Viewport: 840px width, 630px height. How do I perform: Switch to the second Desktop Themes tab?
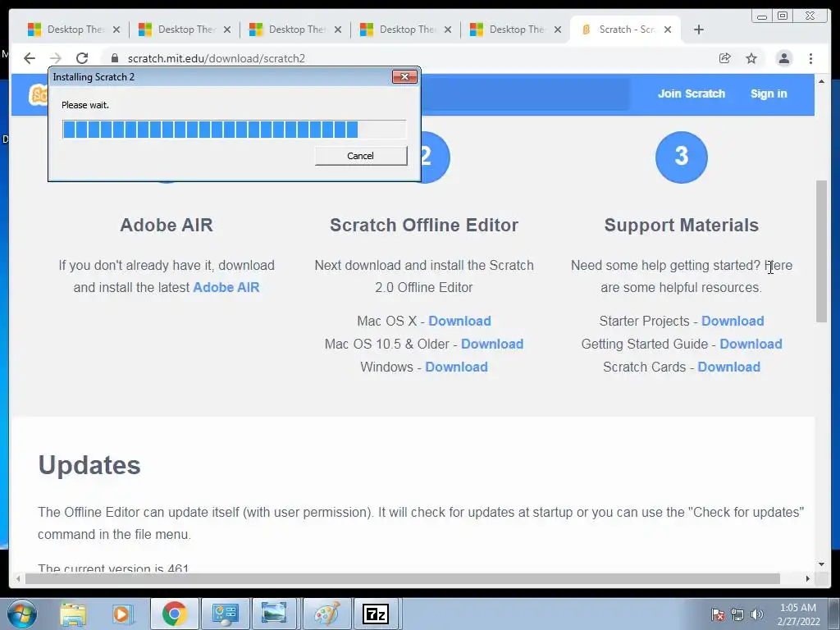click(184, 30)
